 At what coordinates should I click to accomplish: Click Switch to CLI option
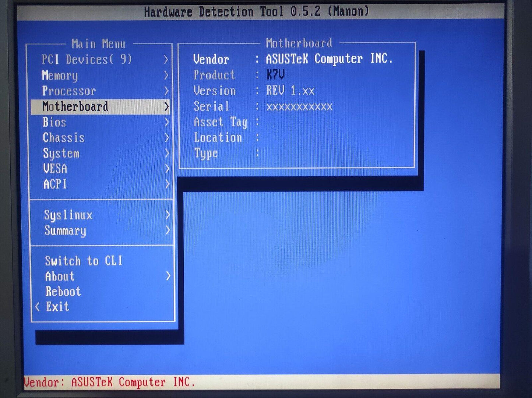pyautogui.click(x=84, y=261)
